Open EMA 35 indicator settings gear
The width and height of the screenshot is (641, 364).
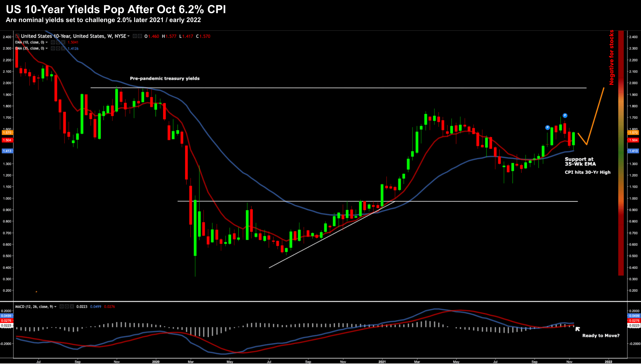58,48
